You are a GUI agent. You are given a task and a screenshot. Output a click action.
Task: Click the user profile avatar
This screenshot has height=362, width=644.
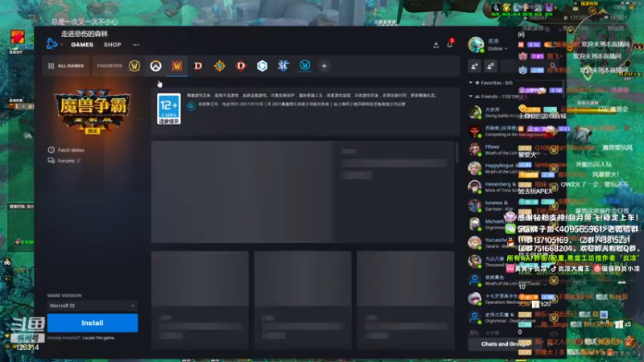[x=476, y=45]
